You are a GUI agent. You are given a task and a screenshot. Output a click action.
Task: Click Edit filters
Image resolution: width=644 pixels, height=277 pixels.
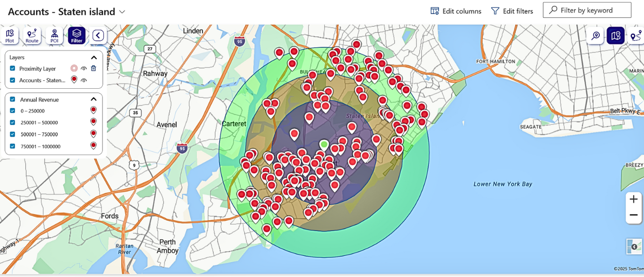512,11
